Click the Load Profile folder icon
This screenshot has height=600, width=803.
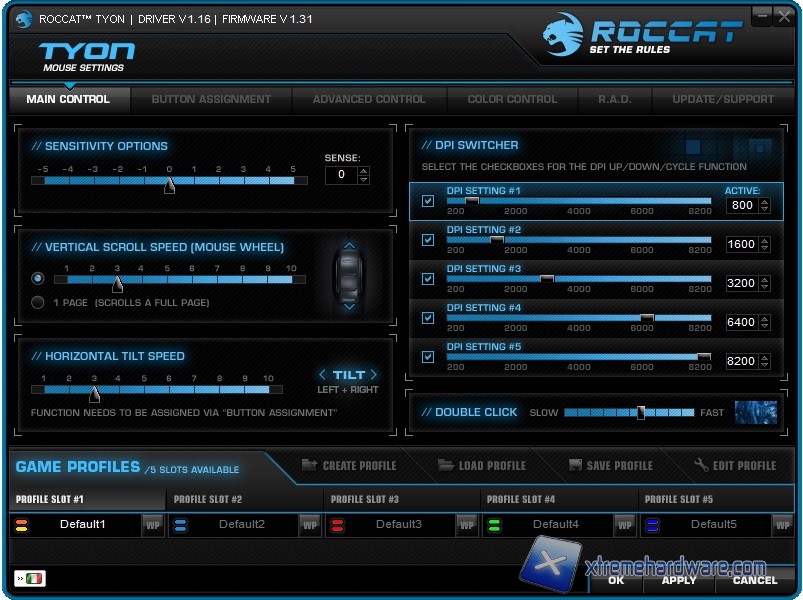pos(445,465)
